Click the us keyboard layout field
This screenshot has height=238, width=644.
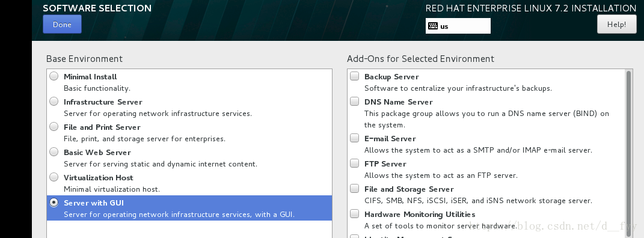458,26
